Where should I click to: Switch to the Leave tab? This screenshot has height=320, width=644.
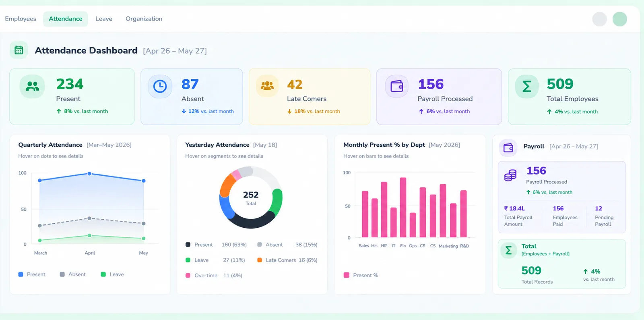[104, 19]
